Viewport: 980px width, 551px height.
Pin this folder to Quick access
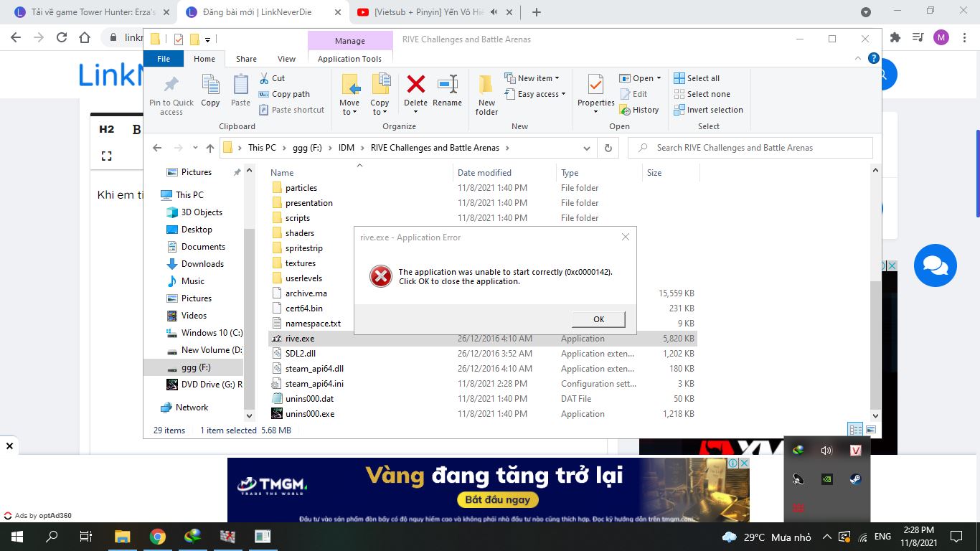[x=171, y=91]
